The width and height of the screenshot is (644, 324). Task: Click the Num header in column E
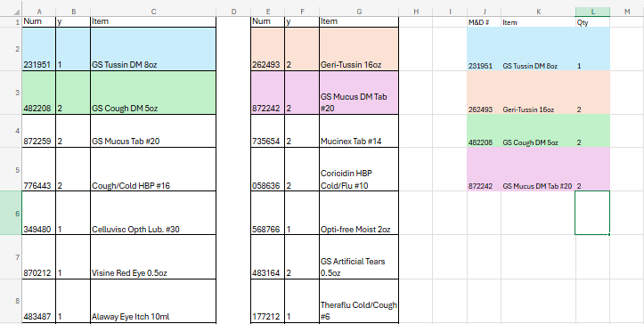[268, 22]
